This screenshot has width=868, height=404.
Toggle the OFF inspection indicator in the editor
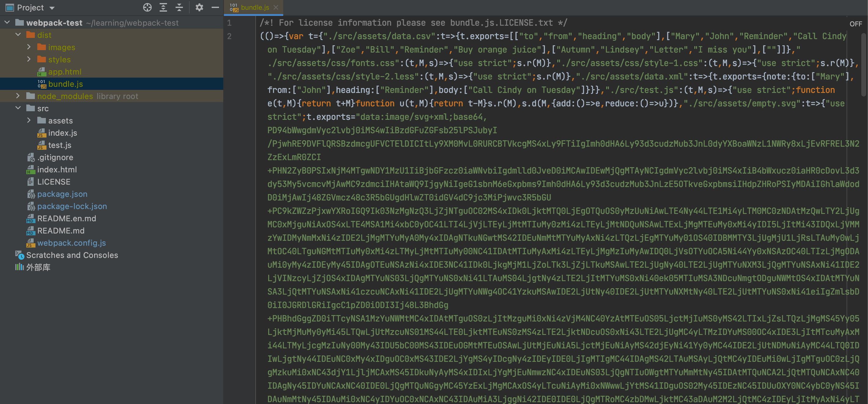tap(855, 24)
